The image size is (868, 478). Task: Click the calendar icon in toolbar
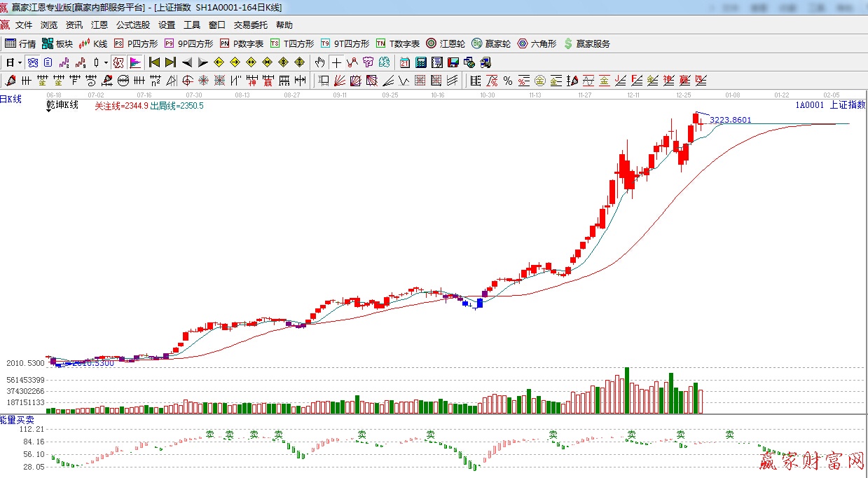point(405,62)
